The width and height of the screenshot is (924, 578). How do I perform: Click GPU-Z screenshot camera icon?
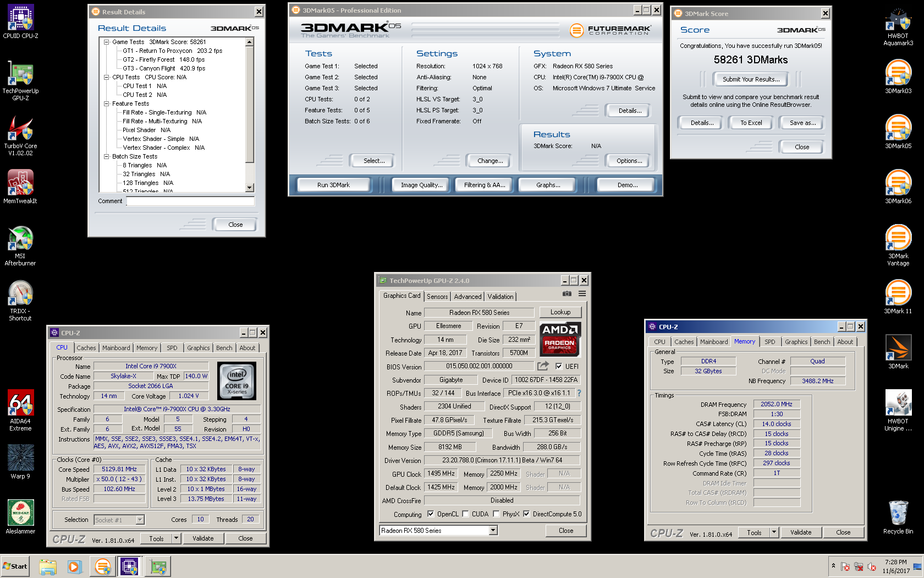point(567,294)
